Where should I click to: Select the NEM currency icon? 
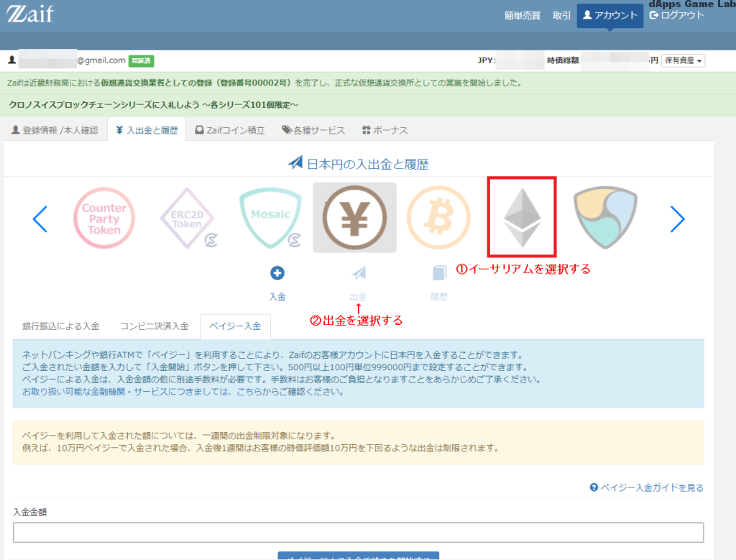tap(604, 217)
